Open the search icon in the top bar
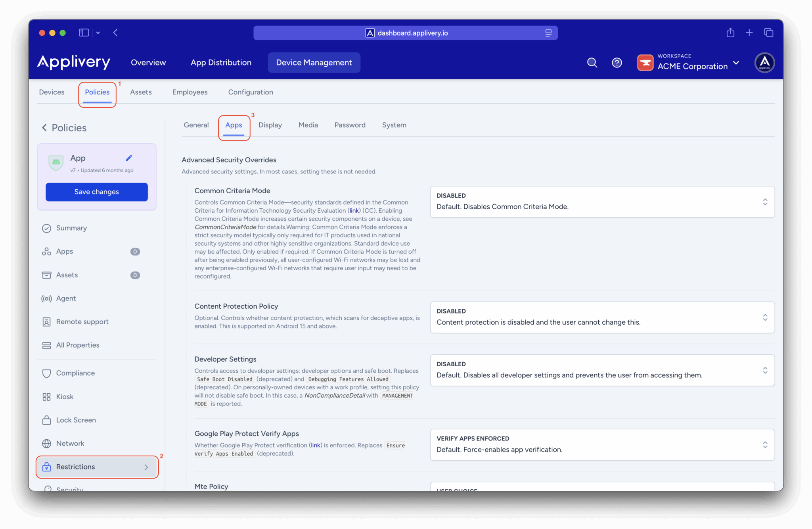The width and height of the screenshot is (812, 529). click(x=592, y=62)
